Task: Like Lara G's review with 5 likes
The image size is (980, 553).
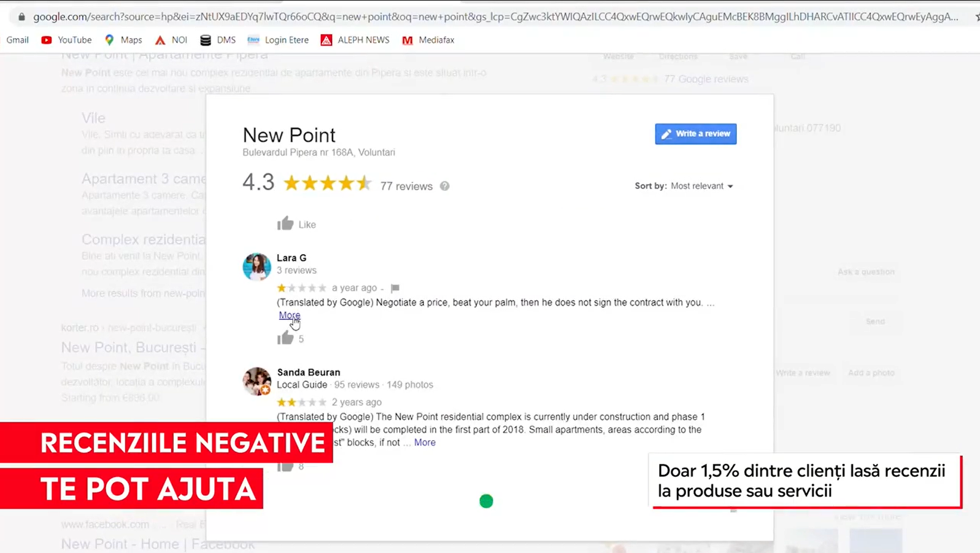Action: 285,338
